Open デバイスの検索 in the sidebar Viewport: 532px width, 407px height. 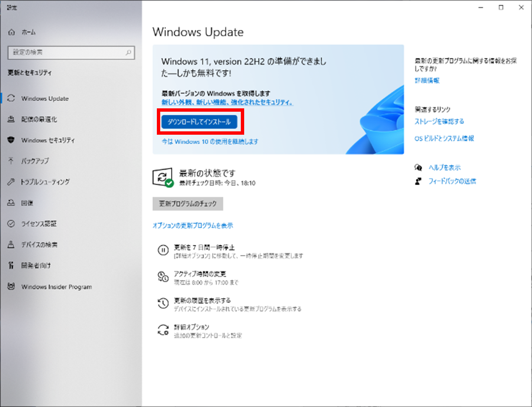71,244
